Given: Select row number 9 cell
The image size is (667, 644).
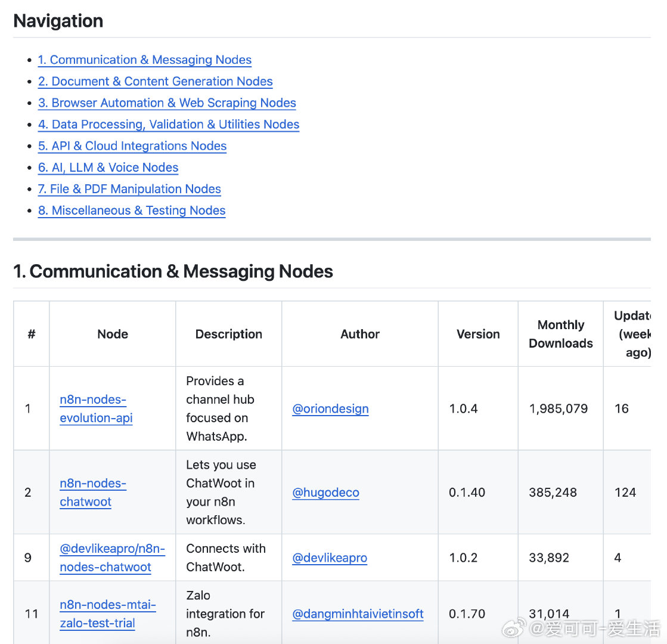Looking at the screenshot, I should pyautogui.click(x=27, y=558).
